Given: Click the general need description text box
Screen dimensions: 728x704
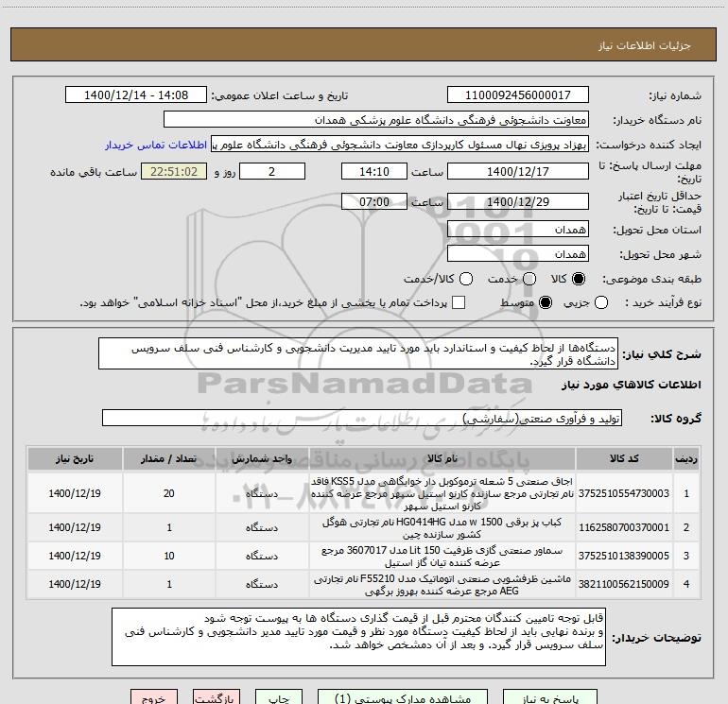Looking at the screenshot, I should 358,353.
